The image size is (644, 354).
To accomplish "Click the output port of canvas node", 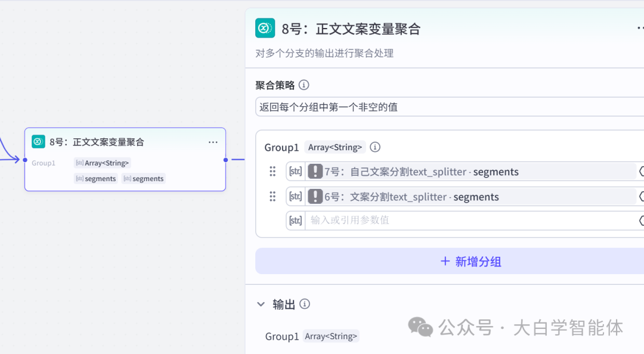I will click(225, 160).
